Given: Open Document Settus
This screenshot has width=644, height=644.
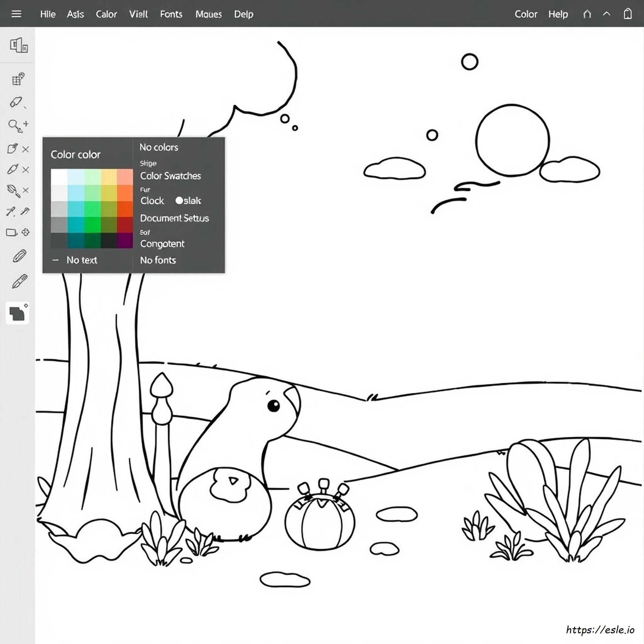Looking at the screenshot, I should pos(174,218).
